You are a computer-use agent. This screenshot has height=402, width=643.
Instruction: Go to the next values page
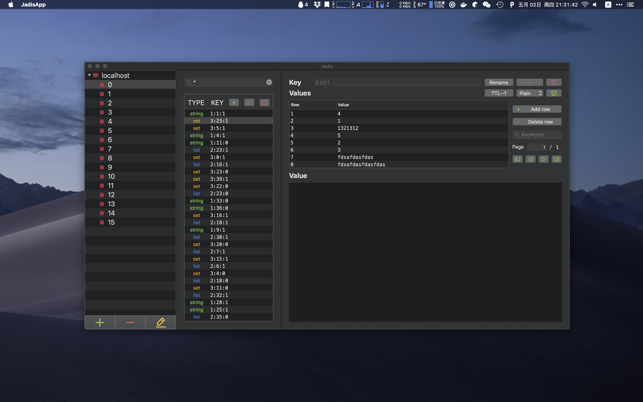point(543,159)
